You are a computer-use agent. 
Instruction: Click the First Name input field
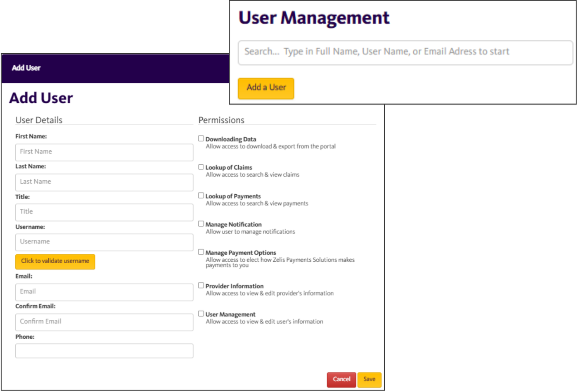point(104,152)
